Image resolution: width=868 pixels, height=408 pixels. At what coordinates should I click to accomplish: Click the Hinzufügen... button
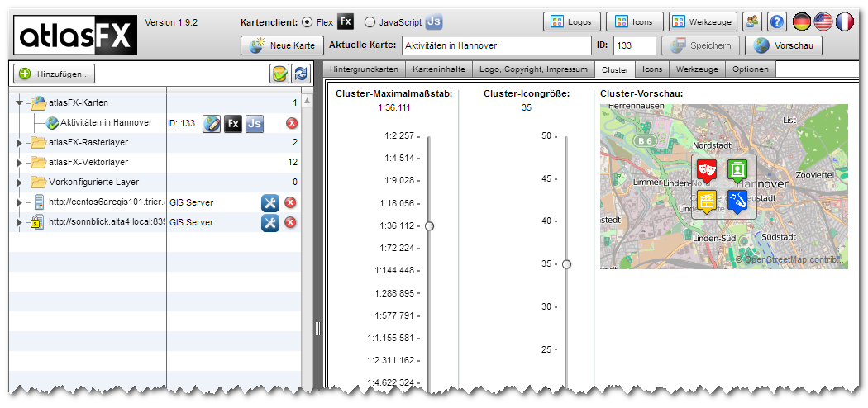(55, 74)
